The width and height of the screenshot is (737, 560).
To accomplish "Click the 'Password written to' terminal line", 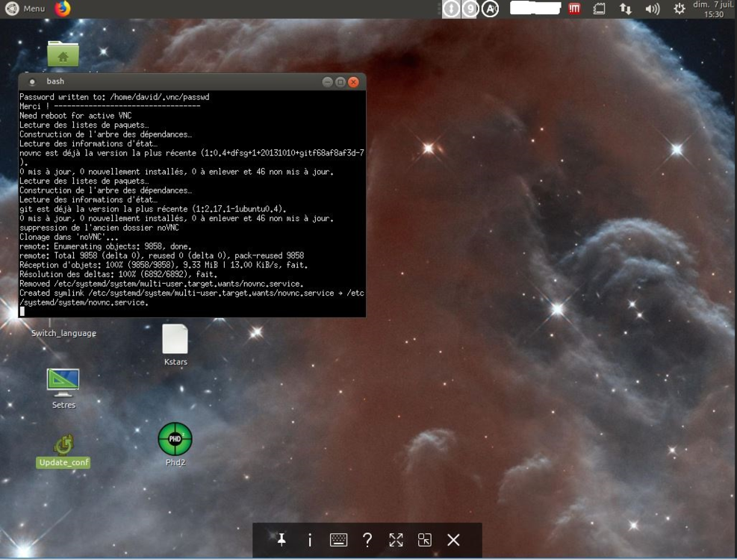I will (x=114, y=97).
